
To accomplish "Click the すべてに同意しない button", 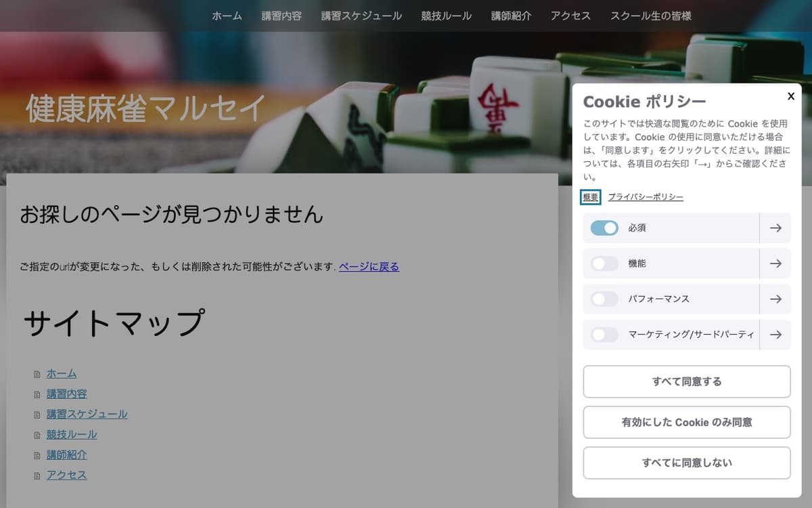I will [x=687, y=463].
